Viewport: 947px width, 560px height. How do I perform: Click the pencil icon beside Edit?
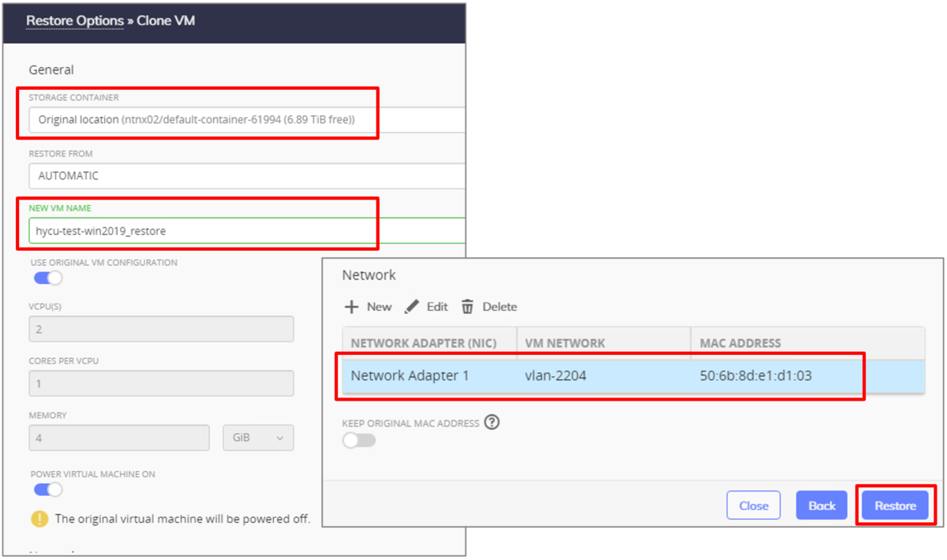pos(411,307)
